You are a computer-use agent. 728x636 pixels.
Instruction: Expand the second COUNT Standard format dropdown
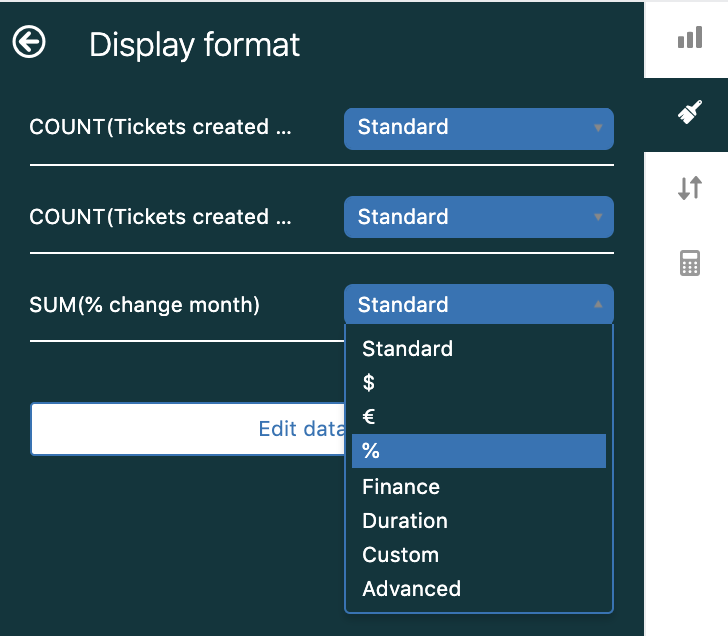click(479, 217)
